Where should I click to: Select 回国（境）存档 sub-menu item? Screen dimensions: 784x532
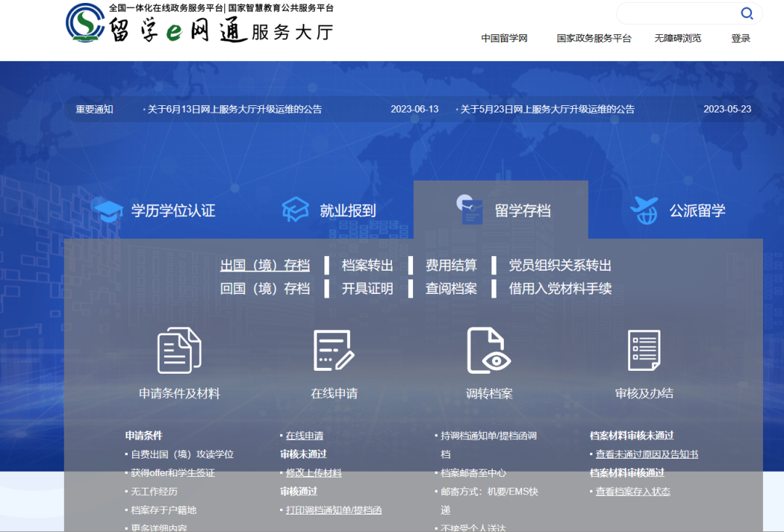pyautogui.click(x=265, y=289)
